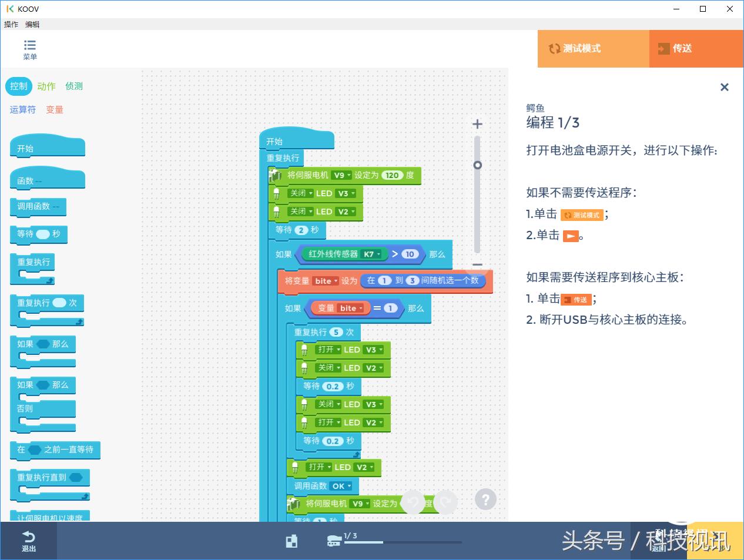This screenshot has width=744, height=560.
Task: Click the question mark help icon on canvas
Action: [x=485, y=499]
